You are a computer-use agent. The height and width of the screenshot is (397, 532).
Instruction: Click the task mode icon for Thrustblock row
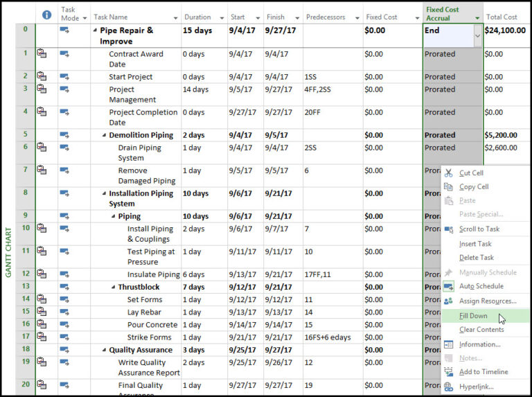click(x=64, y=287)
